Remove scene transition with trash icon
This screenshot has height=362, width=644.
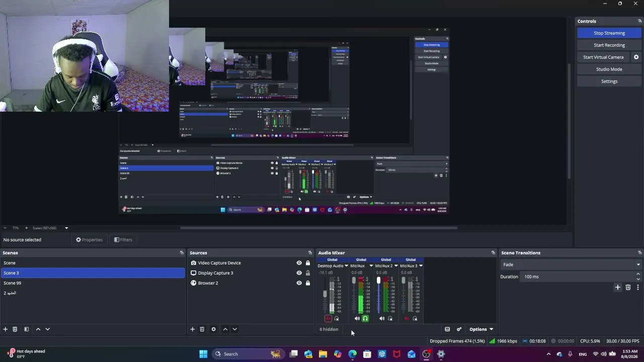(x=628, y=287)
